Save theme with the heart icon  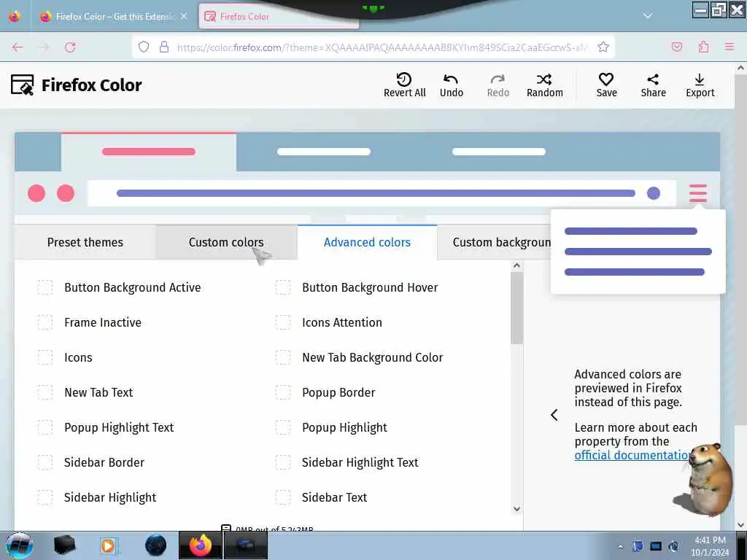tap(606, 79)
